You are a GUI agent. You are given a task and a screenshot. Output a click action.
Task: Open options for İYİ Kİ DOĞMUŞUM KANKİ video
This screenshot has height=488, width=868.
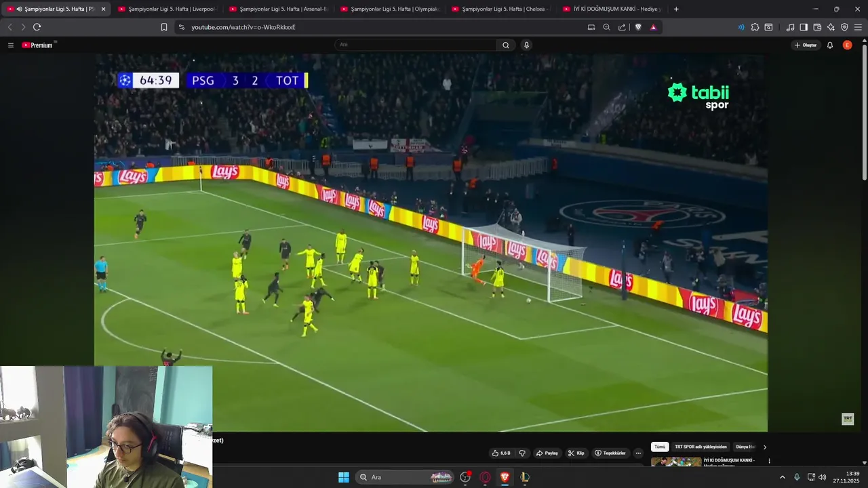(769, 461)
